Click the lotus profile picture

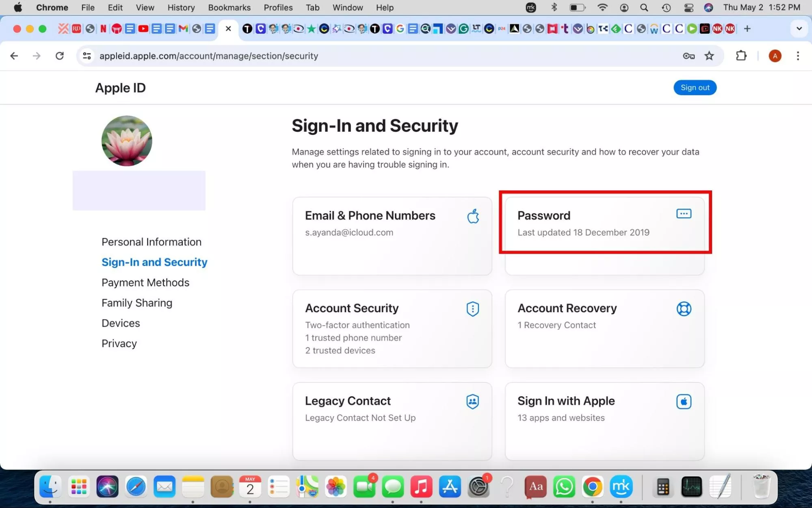pos(127,141)
